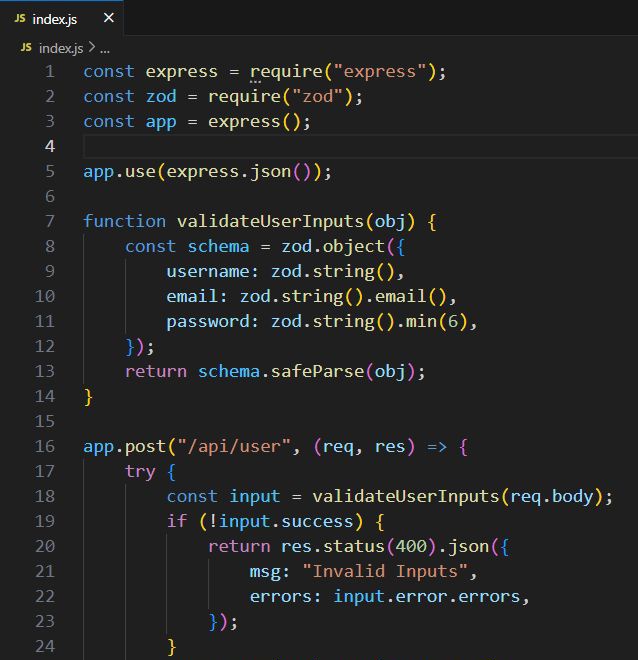
Task: Click the 'express' string in line 1
Action: pyautogui.click(x=380, y=72)
